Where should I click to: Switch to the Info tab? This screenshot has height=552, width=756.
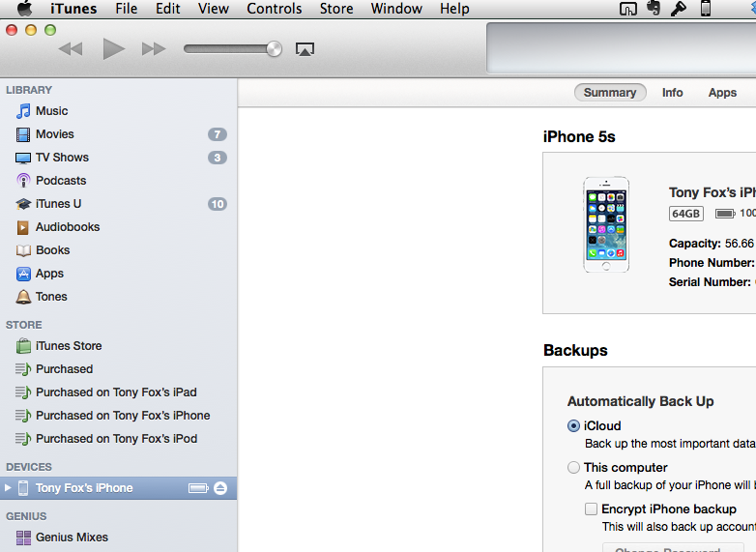(x=673, y=93)
